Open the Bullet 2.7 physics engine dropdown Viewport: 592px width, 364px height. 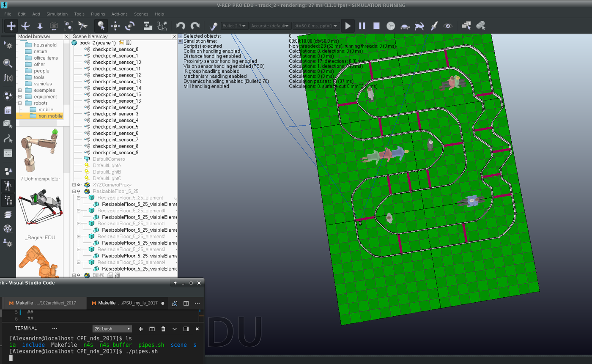click(235, 26)
